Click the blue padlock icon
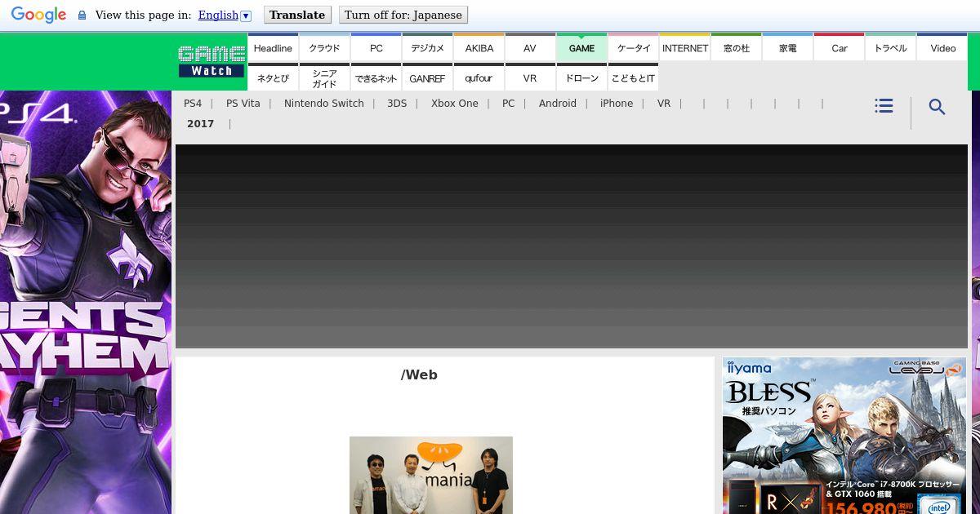 pyautogui.click(x=82, y=16)
